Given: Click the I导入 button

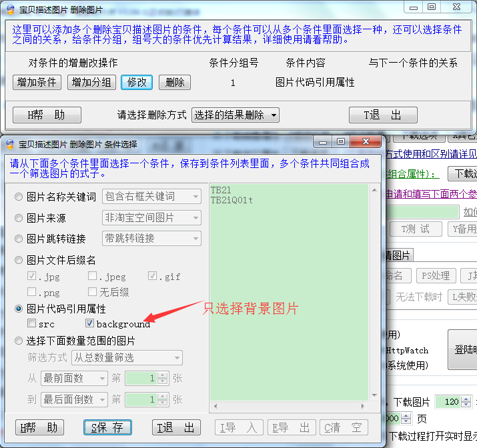Looking at the screenshot, I should (237, 427).
